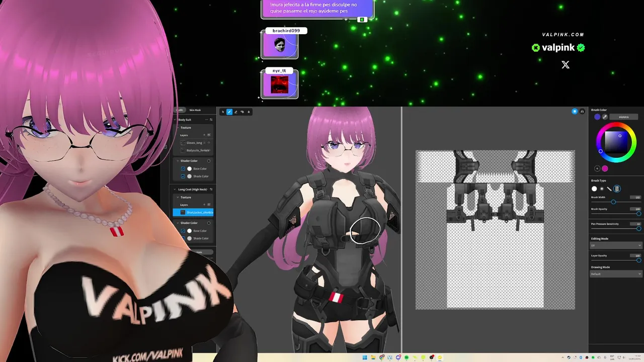Open Chrome from the taskbar

[x=382, y=357]
